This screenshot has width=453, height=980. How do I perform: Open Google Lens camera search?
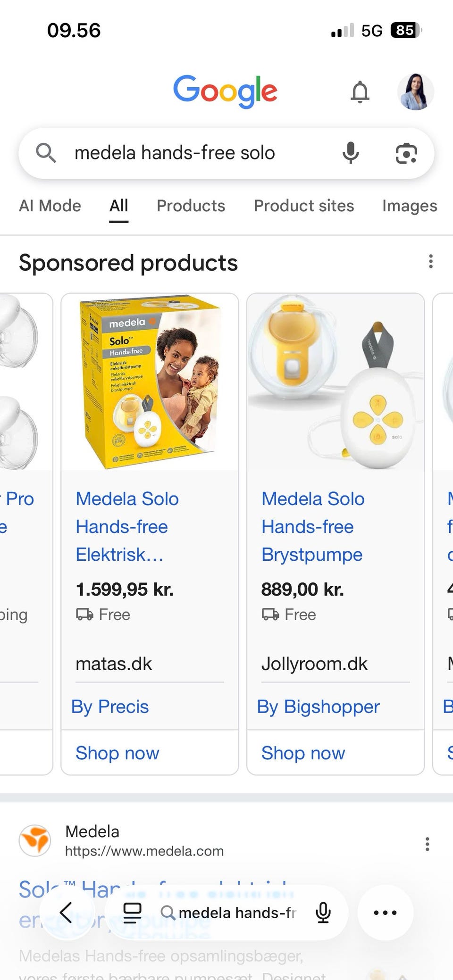[x=406, y=153]
